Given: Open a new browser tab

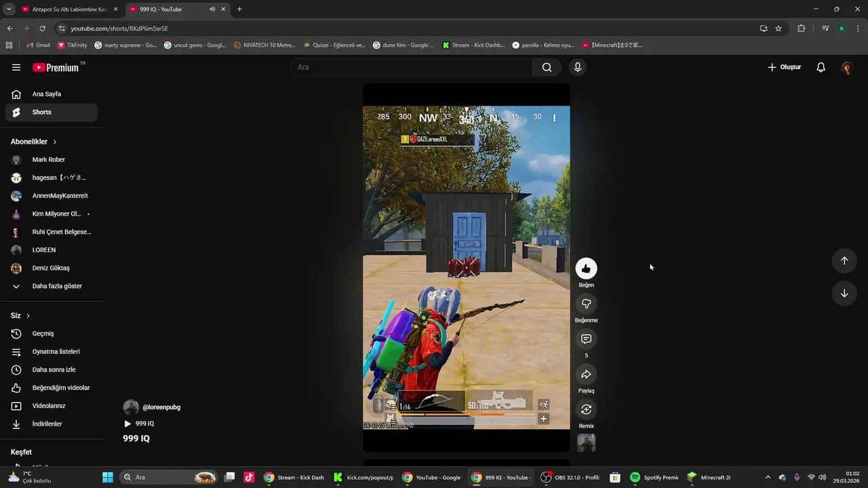Looking at the screenshot, I should pos(239,9).
